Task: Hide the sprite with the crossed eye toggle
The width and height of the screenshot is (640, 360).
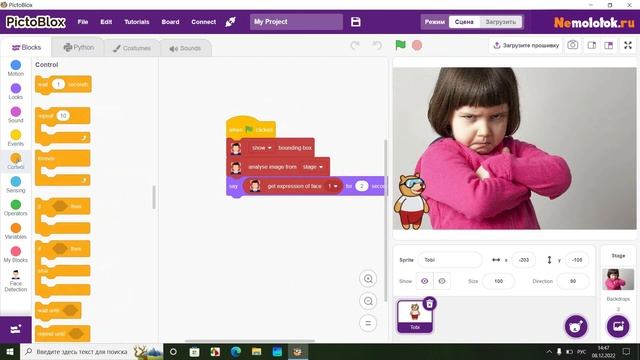Action: pyautogui.click(x=442, y=281)
